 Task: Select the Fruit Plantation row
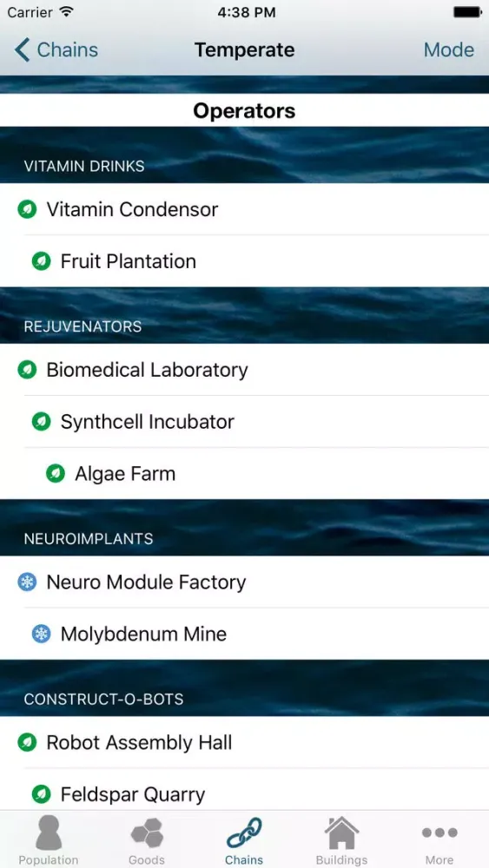[x=244, y=261]
